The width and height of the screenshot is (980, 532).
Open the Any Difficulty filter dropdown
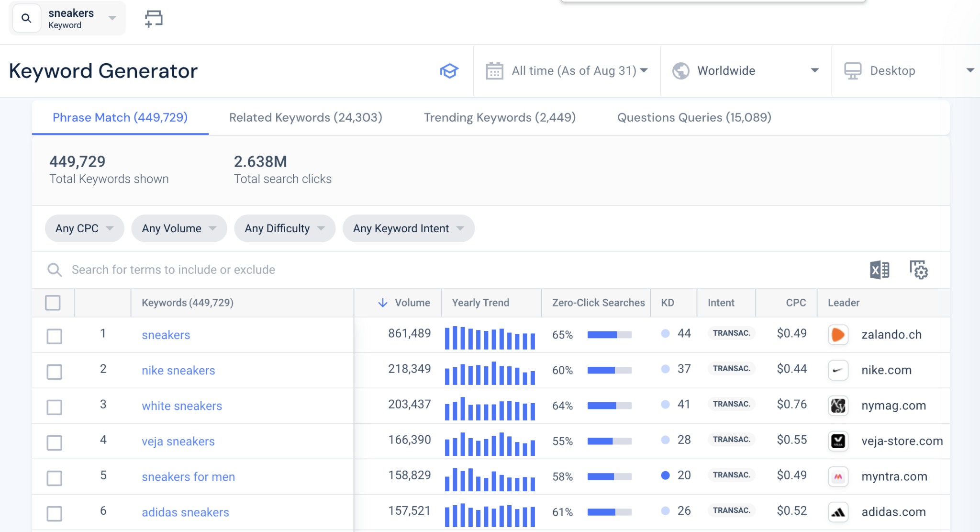tap(285, 228)
